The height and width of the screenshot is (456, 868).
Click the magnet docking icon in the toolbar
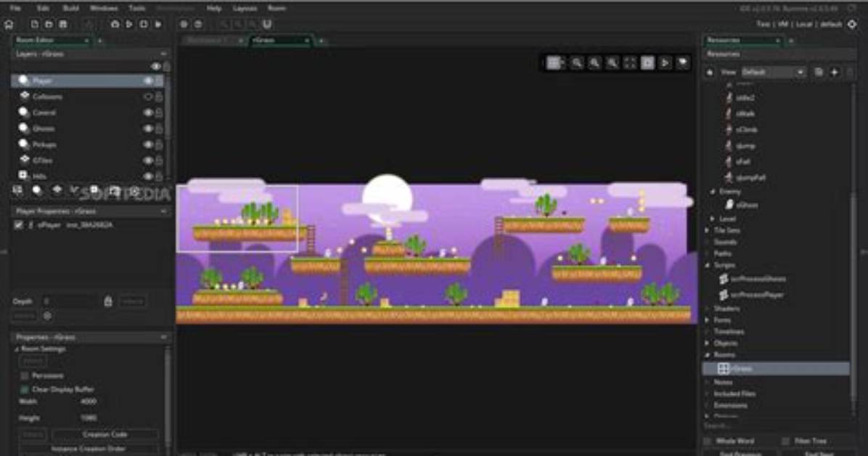tap(267, 25)
